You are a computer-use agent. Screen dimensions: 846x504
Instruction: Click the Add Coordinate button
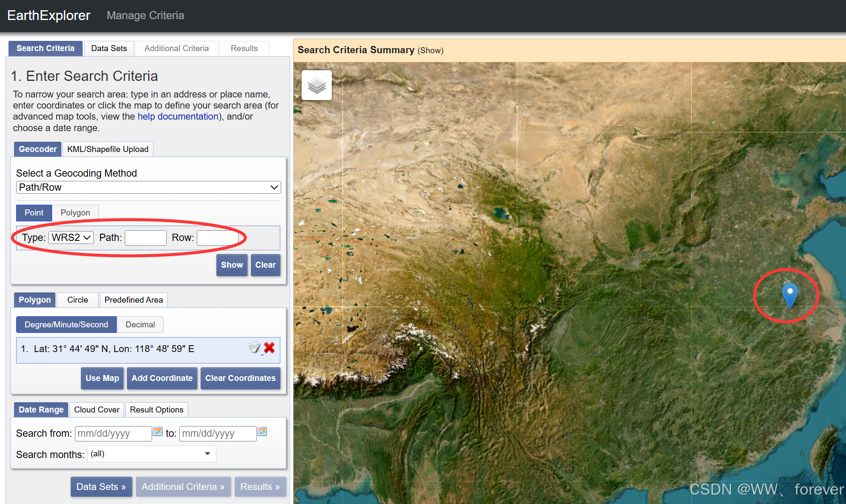[162, 378]
